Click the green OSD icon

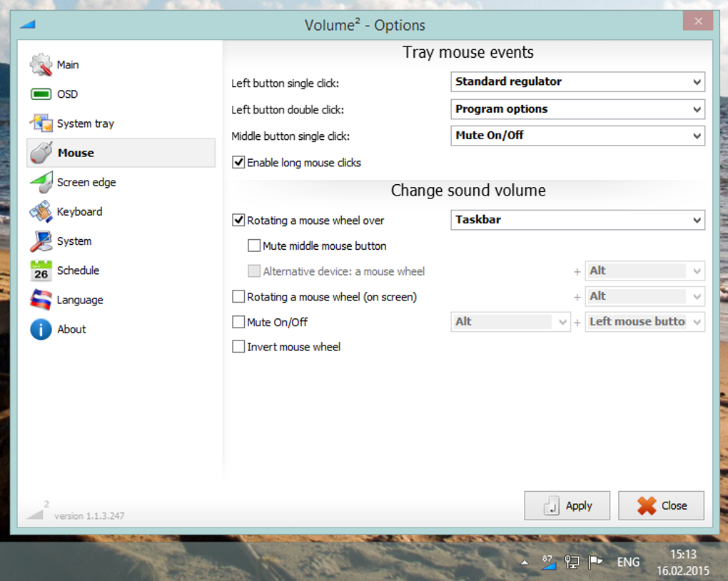click(41, 94)
